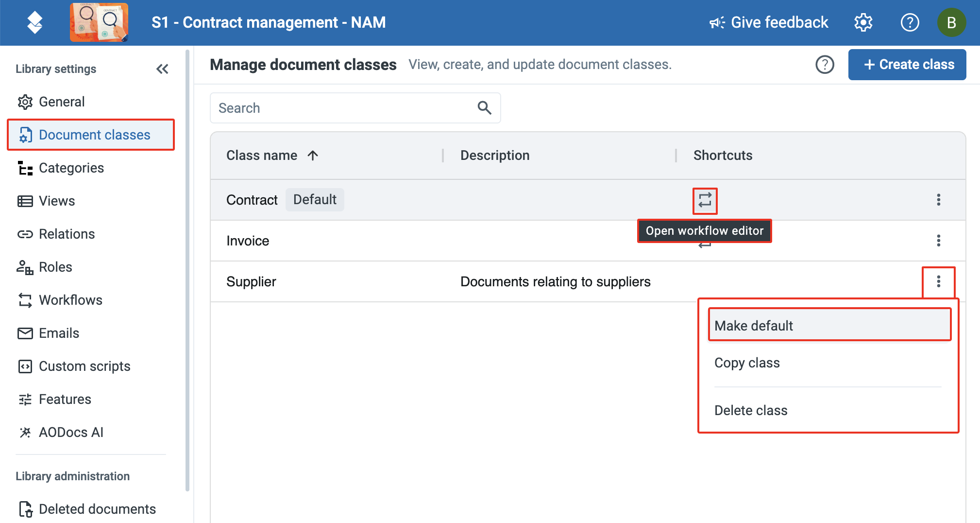Open more options for Invoice class
Screen dimensions: 980x523
click(938, 241)
